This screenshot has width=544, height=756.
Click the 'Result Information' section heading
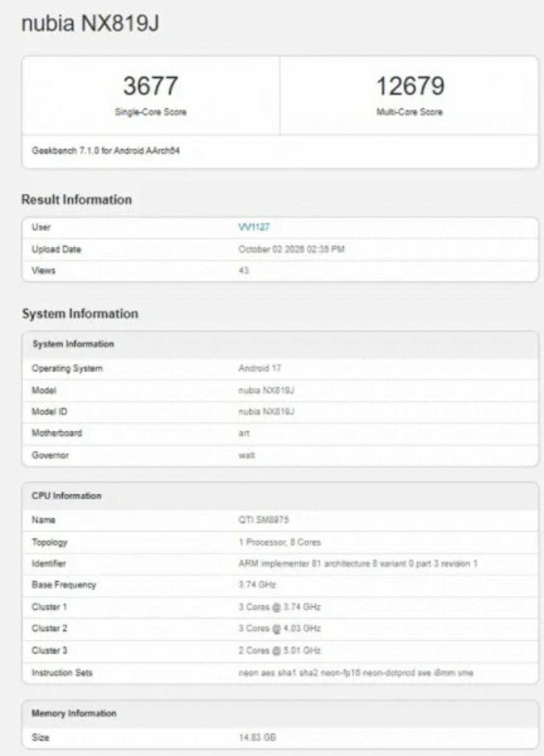coord(76,199)
